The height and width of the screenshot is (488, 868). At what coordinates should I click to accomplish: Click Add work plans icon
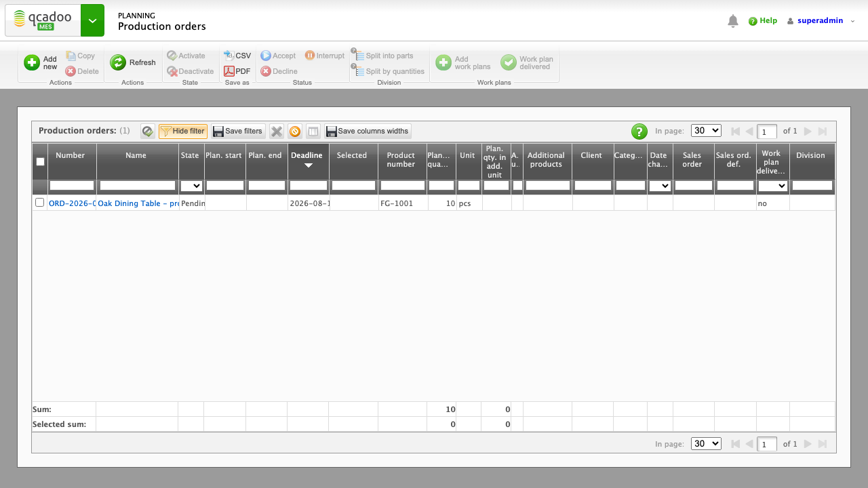click(443, 63)
